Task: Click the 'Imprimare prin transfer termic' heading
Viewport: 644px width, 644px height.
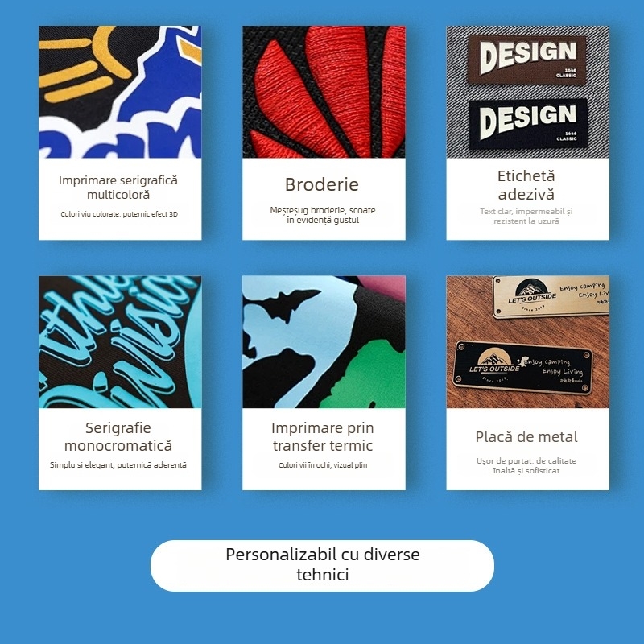Action: (x=323, y=436)
